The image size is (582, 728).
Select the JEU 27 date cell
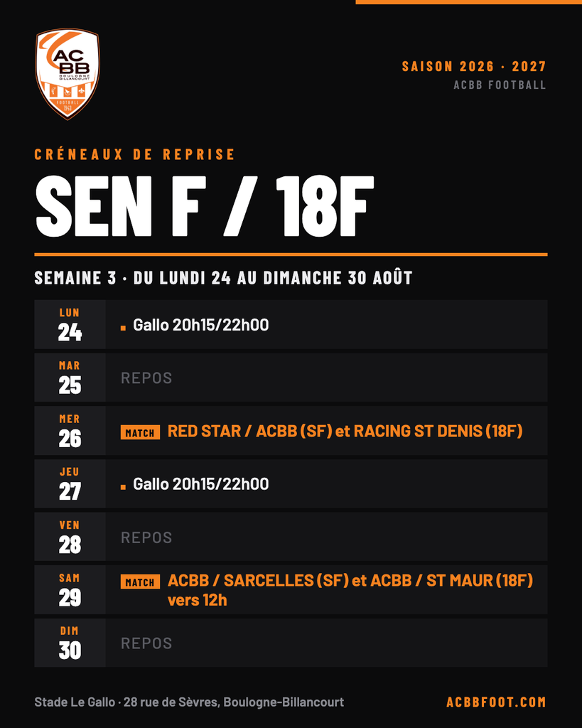(x=70, y=483)
